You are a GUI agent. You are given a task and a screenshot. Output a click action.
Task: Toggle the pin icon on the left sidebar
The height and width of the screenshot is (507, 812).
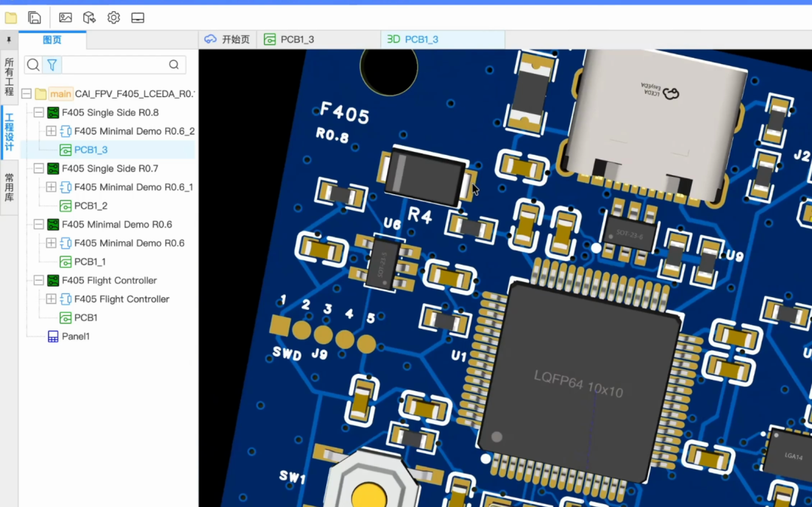(x=9, y=40)
